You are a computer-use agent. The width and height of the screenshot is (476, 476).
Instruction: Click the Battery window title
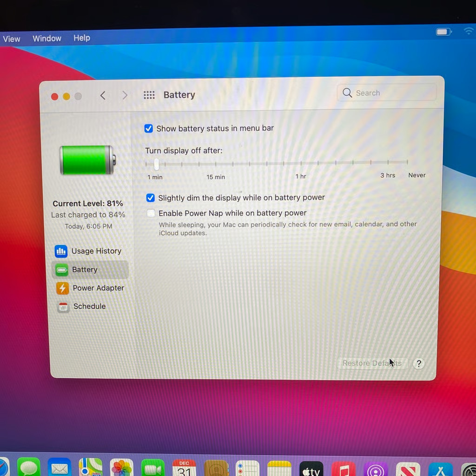[x=179, y=95]
